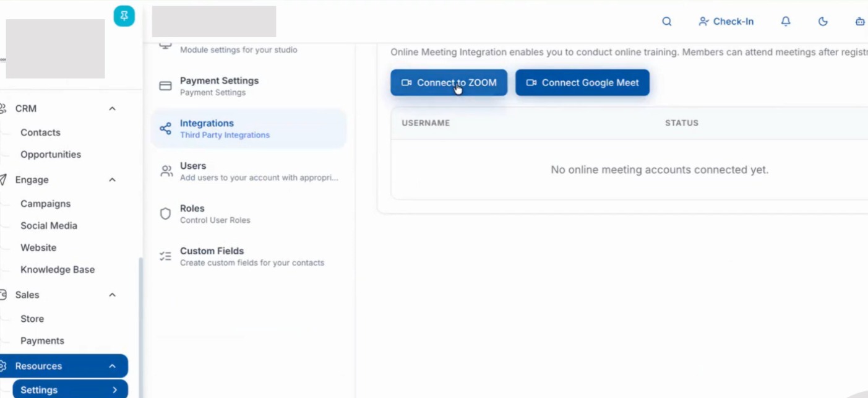Select Payment Settings in settings list
Screen dimensions: 868x398
[249, 86]
